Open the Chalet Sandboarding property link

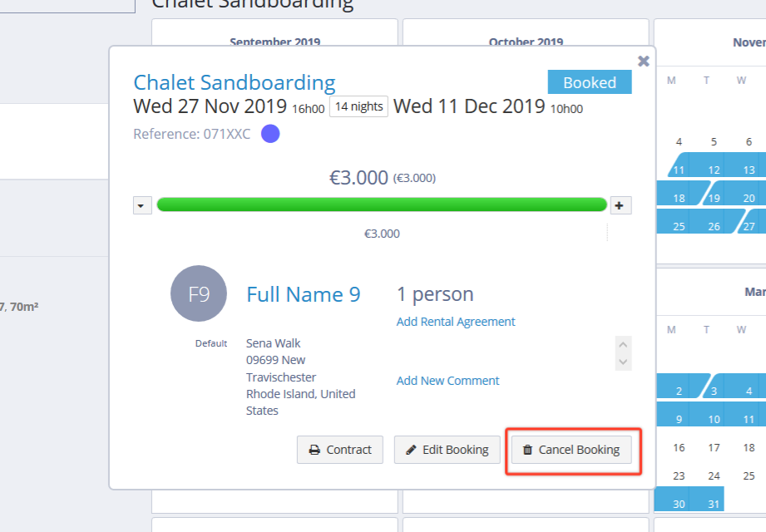235,82
